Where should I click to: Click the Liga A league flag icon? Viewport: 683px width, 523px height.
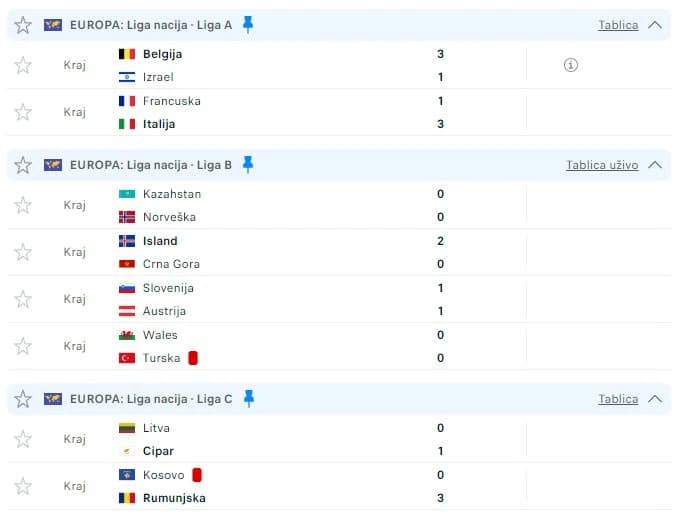[53, 25]
